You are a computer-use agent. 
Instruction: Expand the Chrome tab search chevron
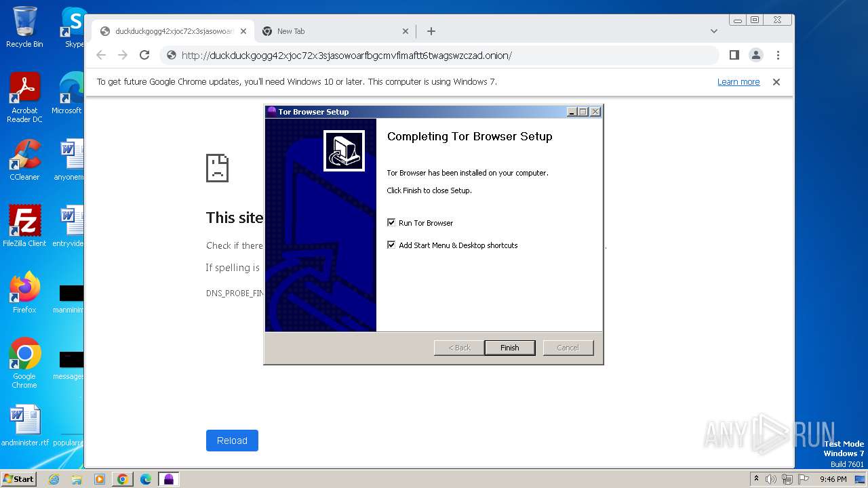pos(714,31)
